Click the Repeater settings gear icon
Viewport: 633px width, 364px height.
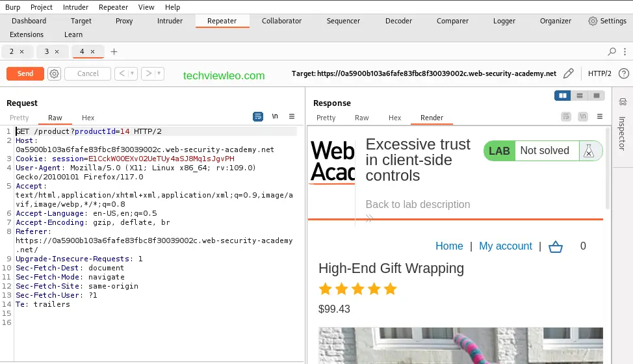point(55,73)
